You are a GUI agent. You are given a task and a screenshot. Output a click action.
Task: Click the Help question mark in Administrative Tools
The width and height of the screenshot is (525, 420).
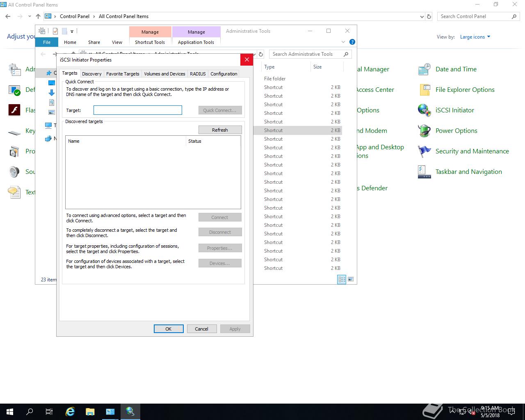352,42
